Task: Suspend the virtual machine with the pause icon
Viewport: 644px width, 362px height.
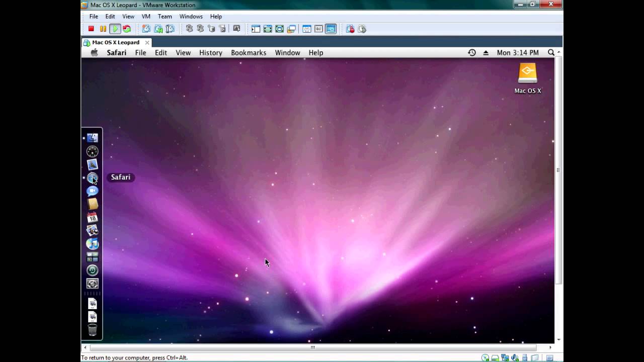Action: coord(103,29)
